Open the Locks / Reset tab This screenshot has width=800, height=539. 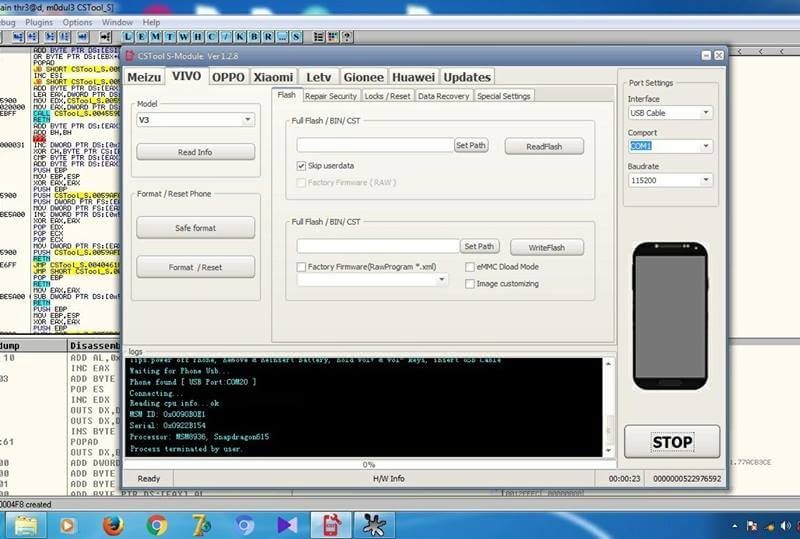click(387, 96)
